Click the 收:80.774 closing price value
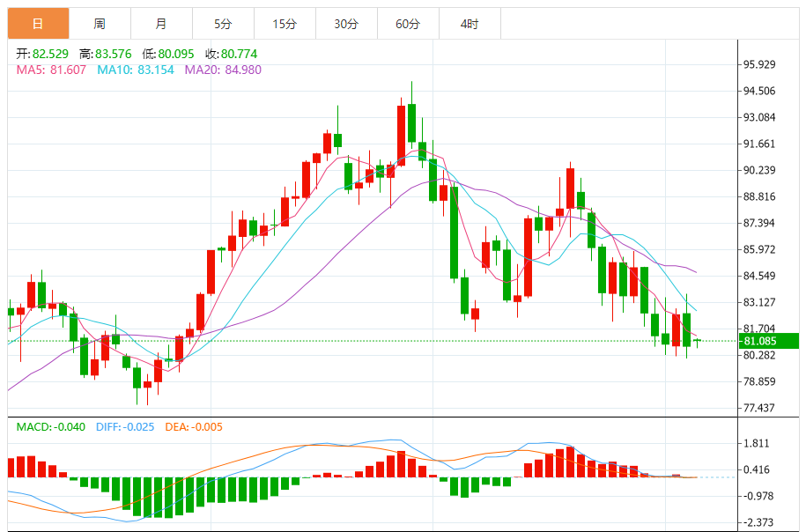 tap(232, 54)
